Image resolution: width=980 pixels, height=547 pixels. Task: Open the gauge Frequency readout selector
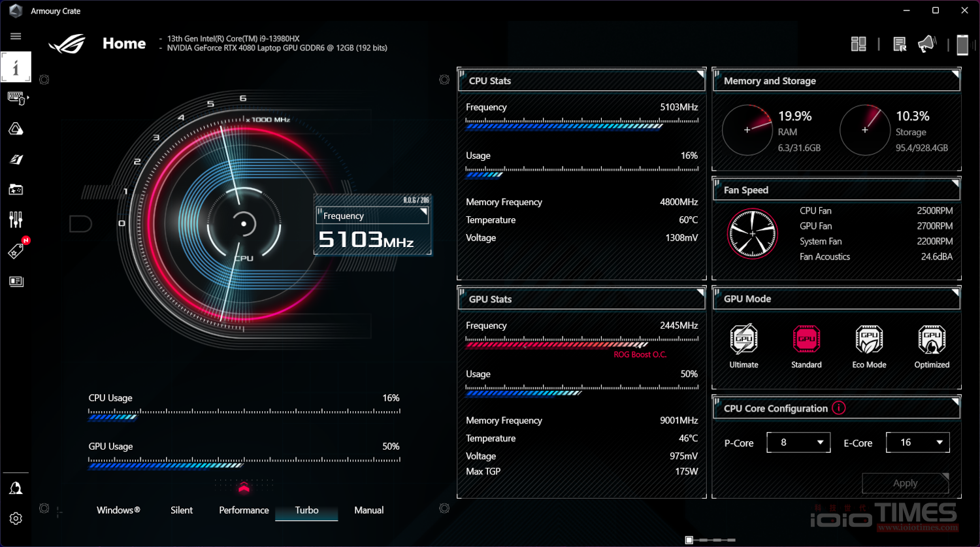click(x=372, y=216)
